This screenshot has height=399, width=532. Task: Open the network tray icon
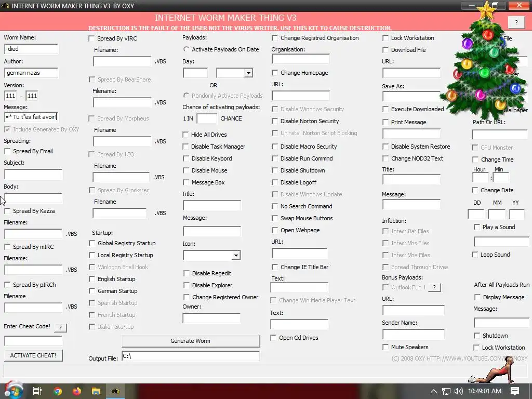tap(446, 391)
